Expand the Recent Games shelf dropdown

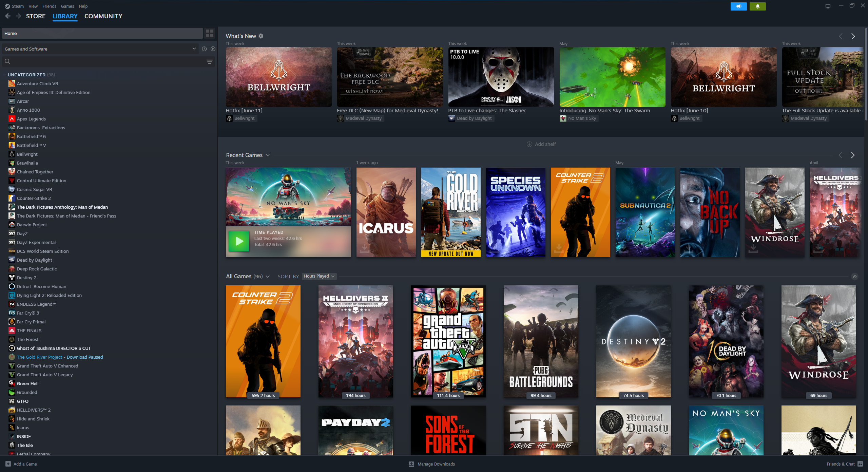pos(268,155)
